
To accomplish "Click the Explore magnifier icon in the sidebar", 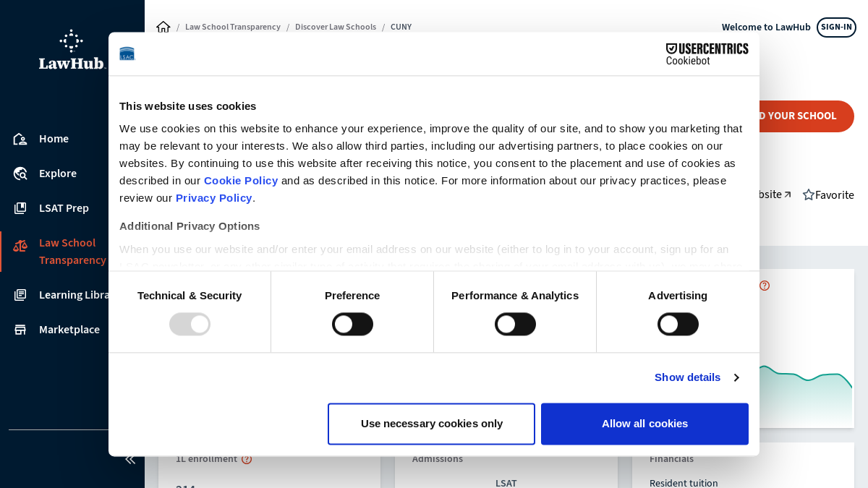I will [x=20, y=174].
